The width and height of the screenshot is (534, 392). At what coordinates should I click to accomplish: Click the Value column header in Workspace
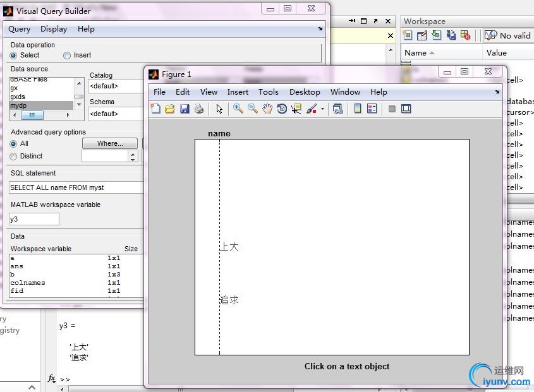pos(508,53)
